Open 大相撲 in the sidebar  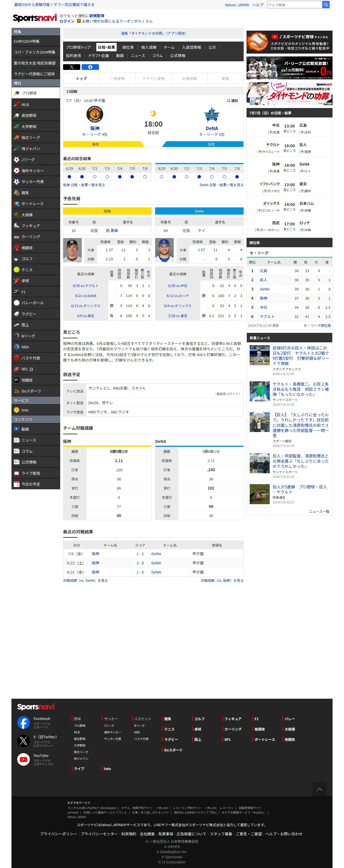coord(36,215)
